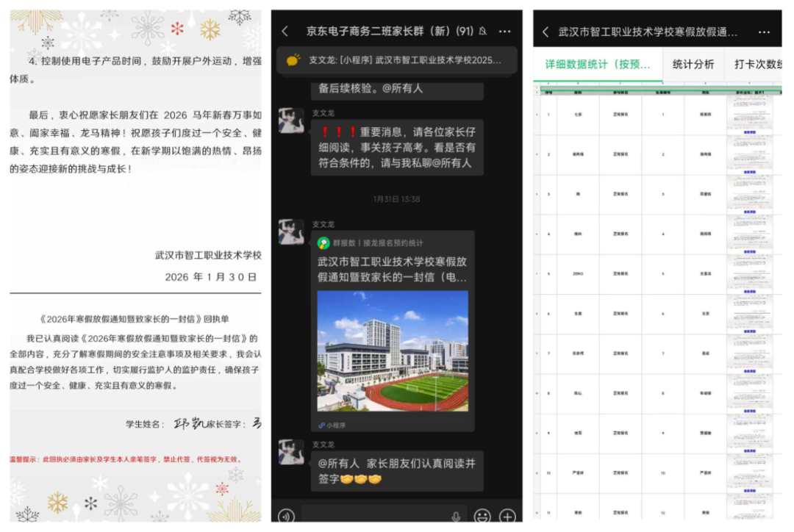
Task: Tap the yellow announcement bubble icon on the pinned message
Action: [293, 59]
